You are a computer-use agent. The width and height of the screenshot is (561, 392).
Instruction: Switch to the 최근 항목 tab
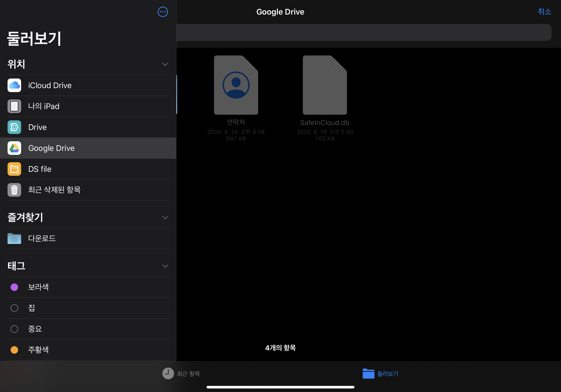[x=181, y=373]
